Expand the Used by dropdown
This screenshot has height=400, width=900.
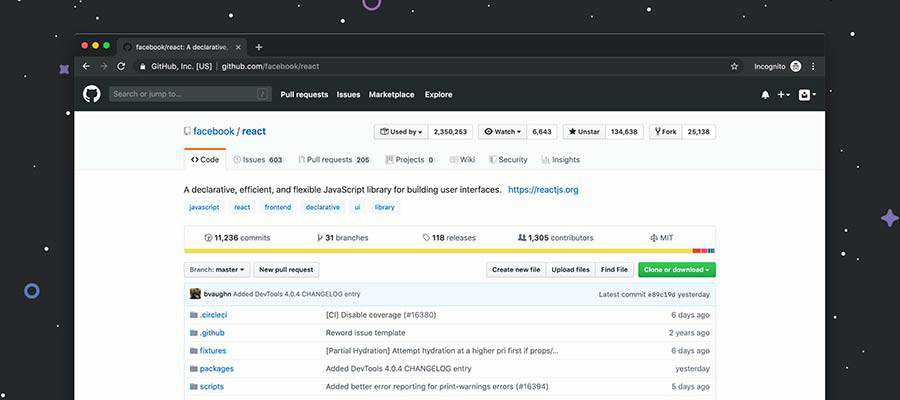point(401,131)
